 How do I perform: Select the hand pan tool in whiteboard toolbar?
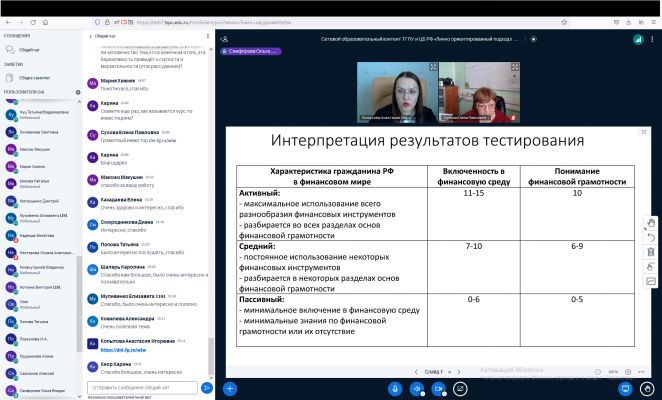(x=651, y=223)
